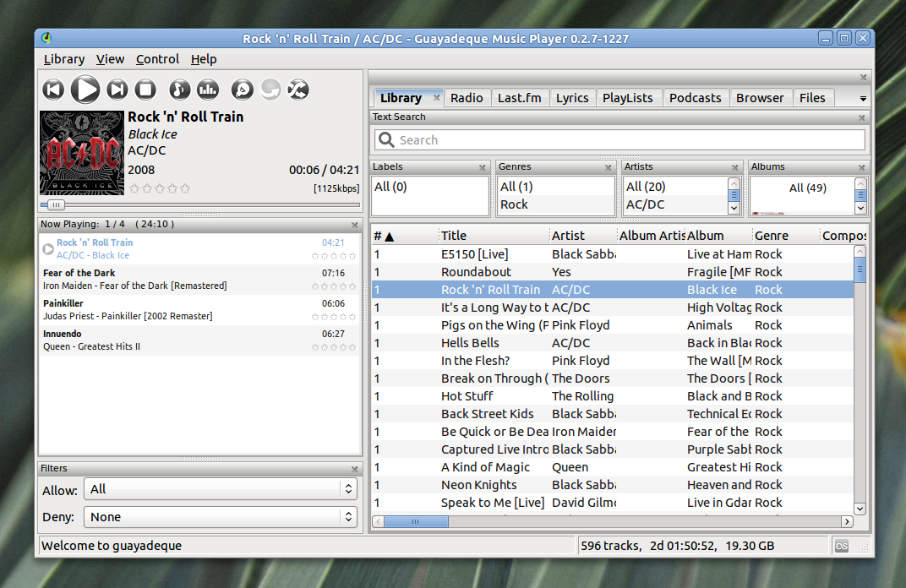Open the equalizer bars icon
This screenshot has width=906, height=588.
point(208,90)
